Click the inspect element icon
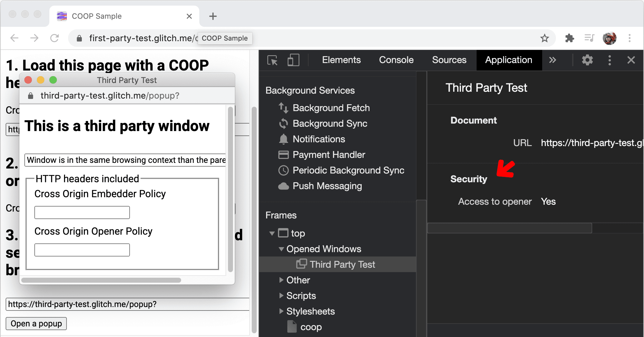 coord(272,60)
